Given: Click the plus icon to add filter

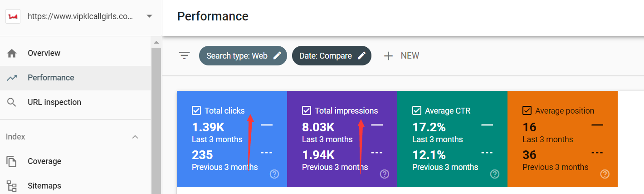Looking at the screenshot, I should 388,56.
